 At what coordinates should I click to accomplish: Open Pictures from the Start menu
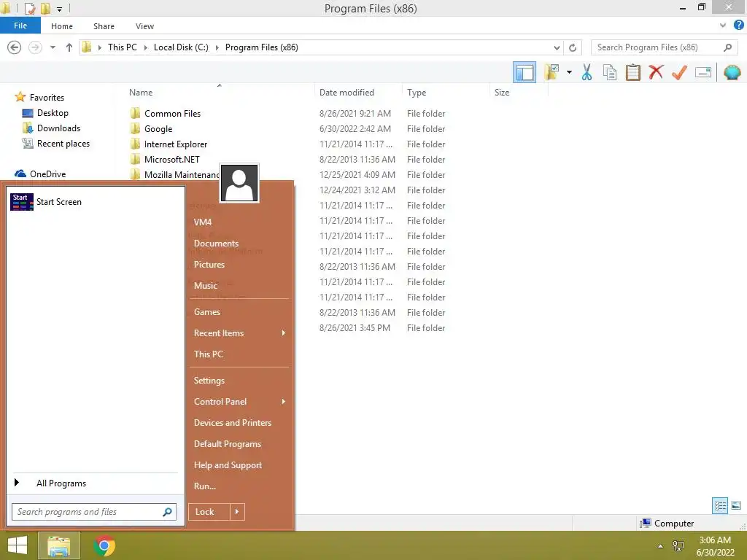[209, 264]
